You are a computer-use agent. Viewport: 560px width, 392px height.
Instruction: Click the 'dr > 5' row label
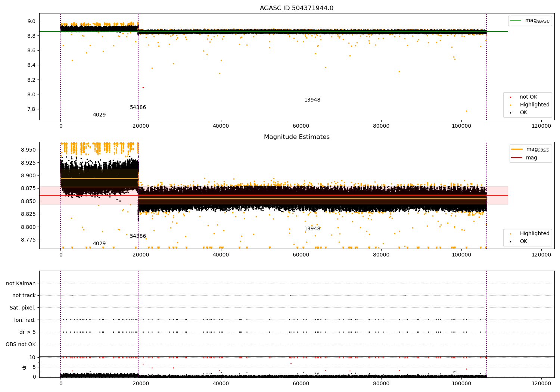[28, 332]
